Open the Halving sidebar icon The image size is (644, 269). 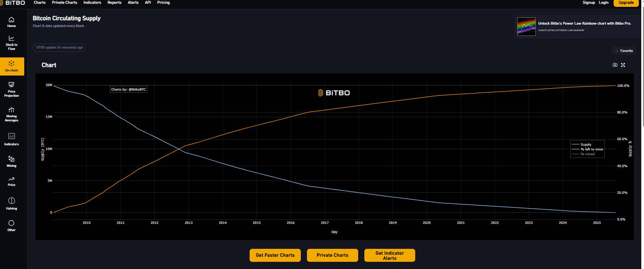click(x=12, y=203)
